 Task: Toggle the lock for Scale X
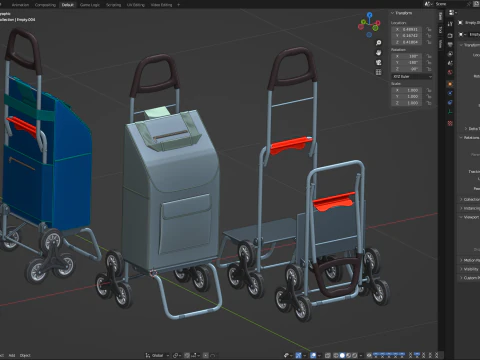428,90
